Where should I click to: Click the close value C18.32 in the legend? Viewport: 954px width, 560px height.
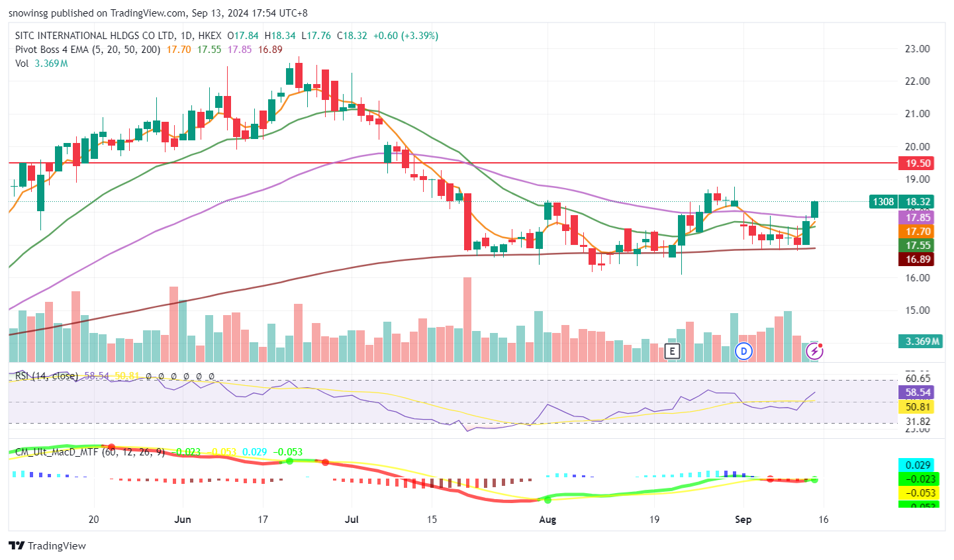pyautogui.click(x=352, y=36)
